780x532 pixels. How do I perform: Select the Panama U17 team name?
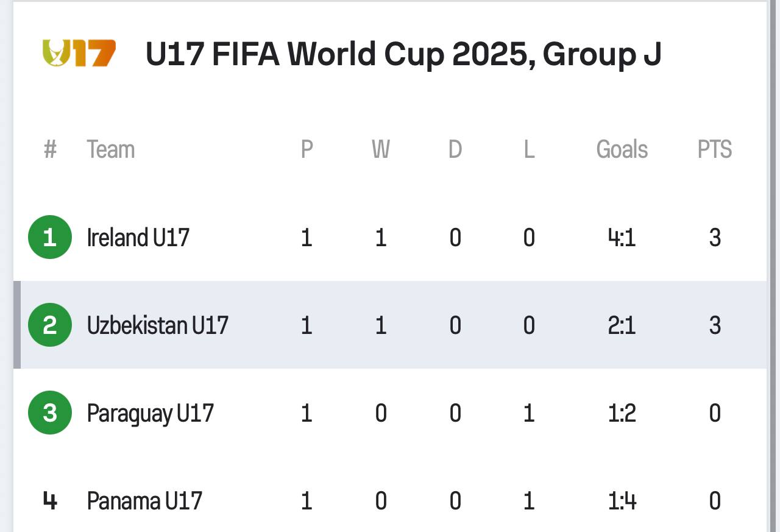click(144, 501)
